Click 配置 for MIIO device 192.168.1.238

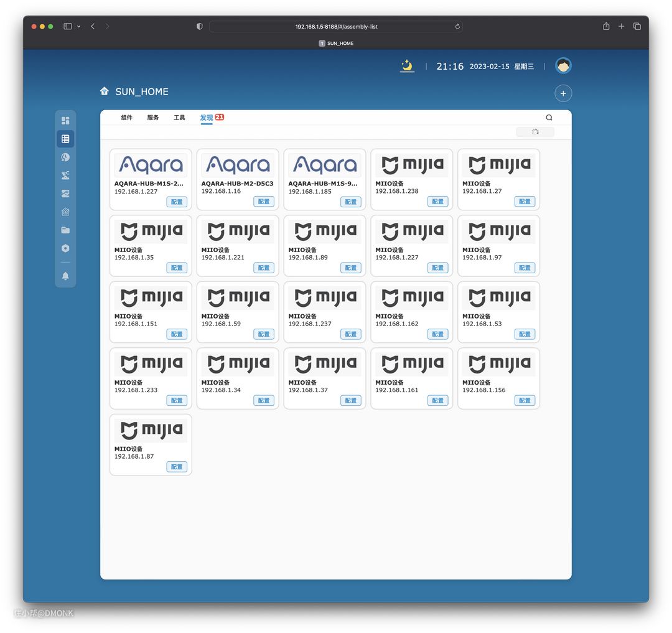(x=437, y=202)
